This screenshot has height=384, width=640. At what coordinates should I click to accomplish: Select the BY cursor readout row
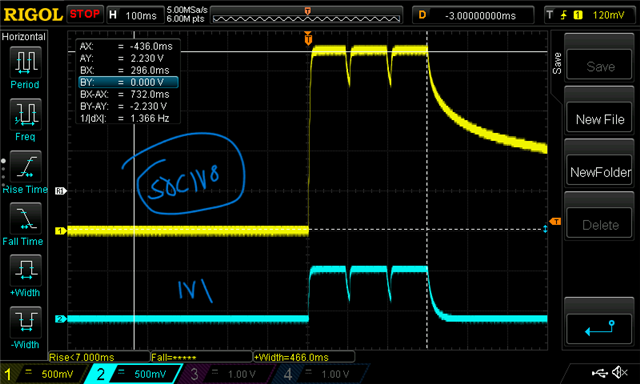128,82
